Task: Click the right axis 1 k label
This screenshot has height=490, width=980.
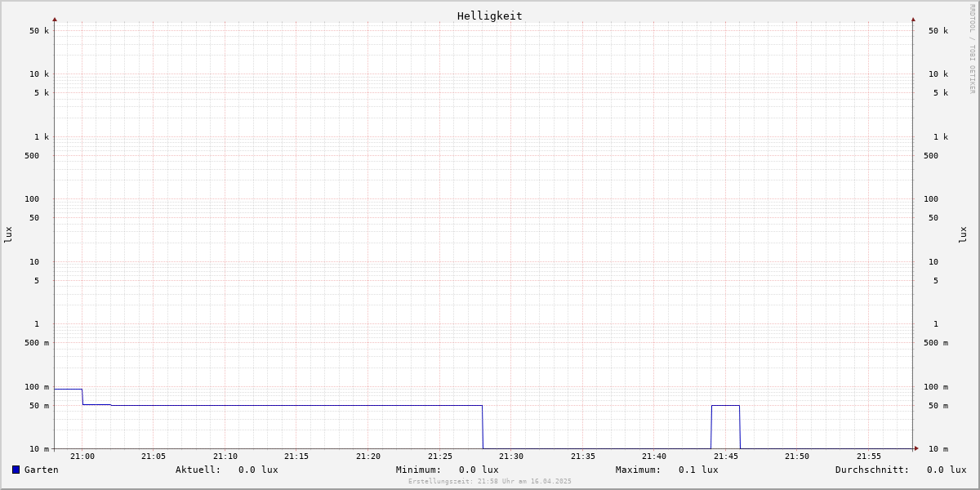Action: coord(941,137)
